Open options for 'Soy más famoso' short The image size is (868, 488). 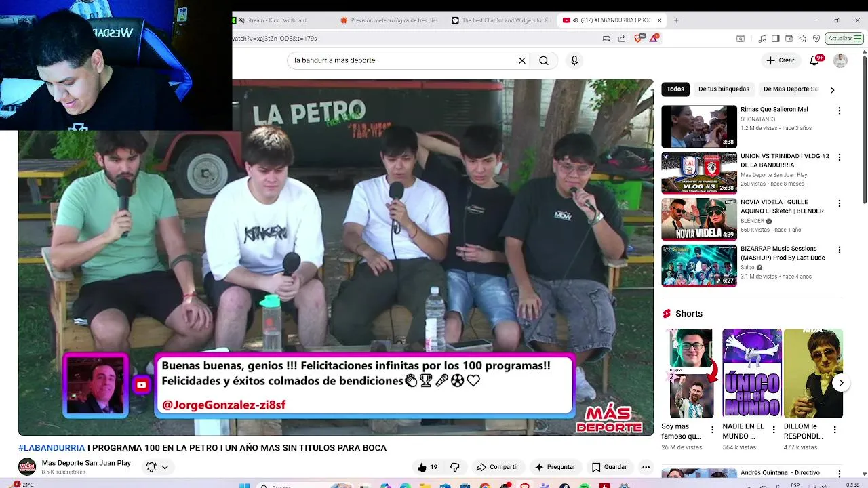(x=712, y=430)
